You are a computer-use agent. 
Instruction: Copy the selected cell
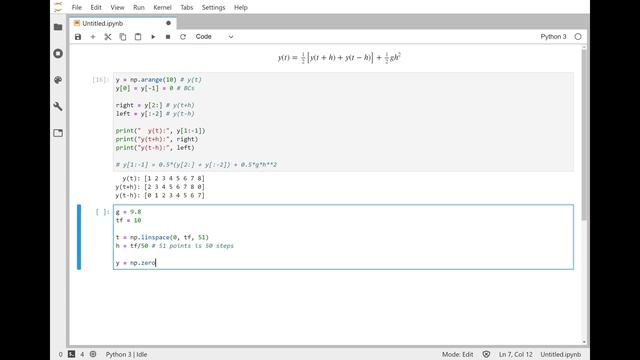pyautogui.click(x=123, y=37)
